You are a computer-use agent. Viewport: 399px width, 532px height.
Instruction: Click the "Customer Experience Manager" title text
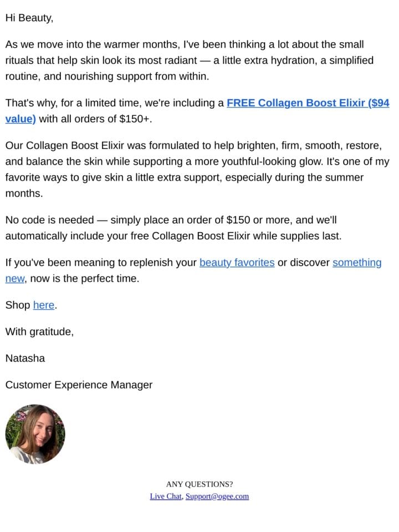79,385
